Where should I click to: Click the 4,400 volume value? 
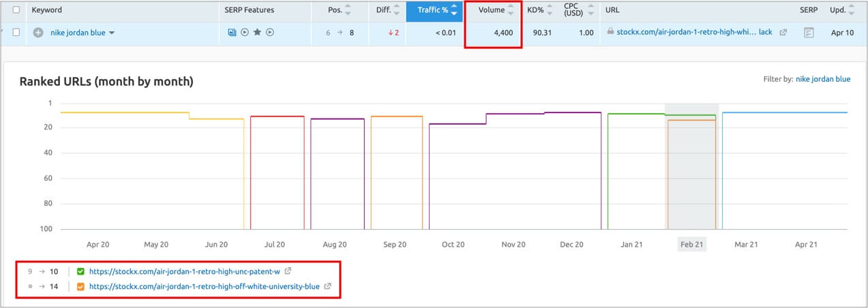click(503, 32)
